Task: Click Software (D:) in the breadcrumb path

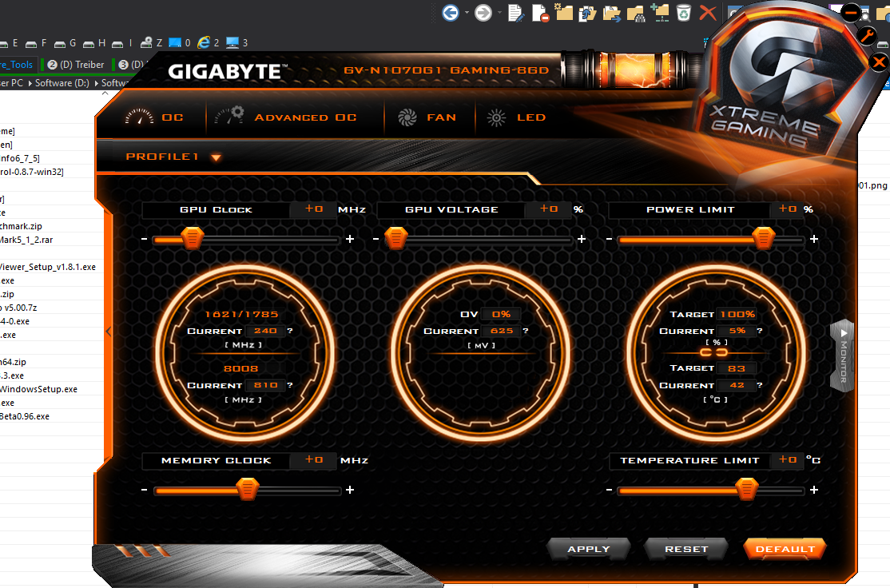Action: 62,83
